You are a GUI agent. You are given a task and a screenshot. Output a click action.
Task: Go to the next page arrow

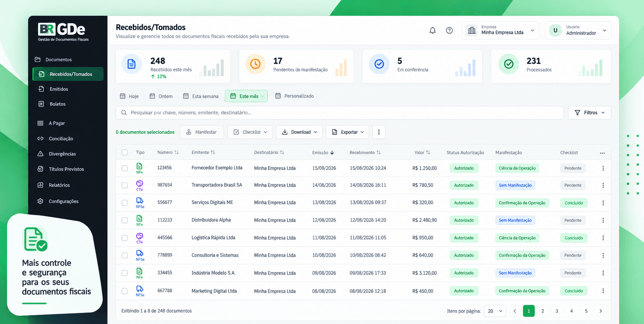coord(601,311)
